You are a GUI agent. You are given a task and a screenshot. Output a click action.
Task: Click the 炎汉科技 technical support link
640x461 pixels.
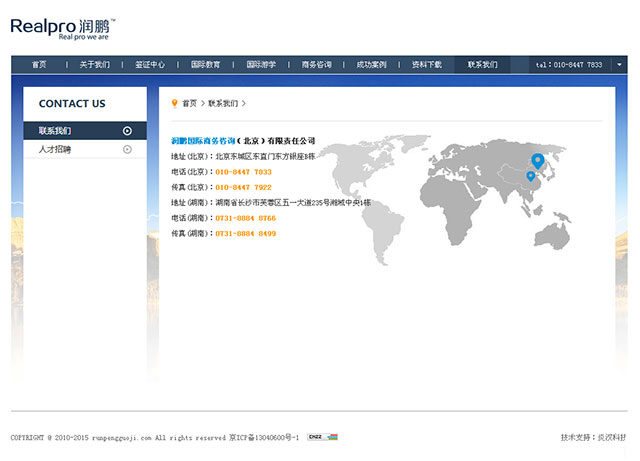(611, 437)
